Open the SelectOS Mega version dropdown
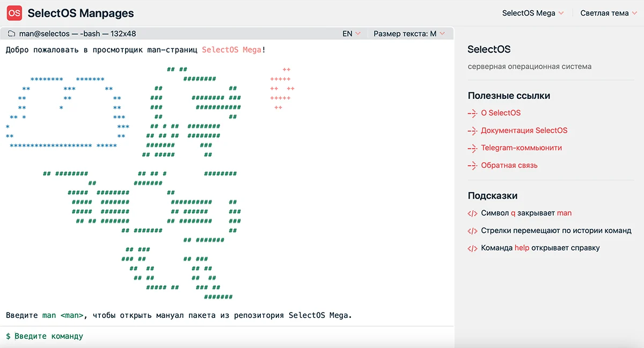Viewport: 644px width, 348px height. click(x=532, y=13)
